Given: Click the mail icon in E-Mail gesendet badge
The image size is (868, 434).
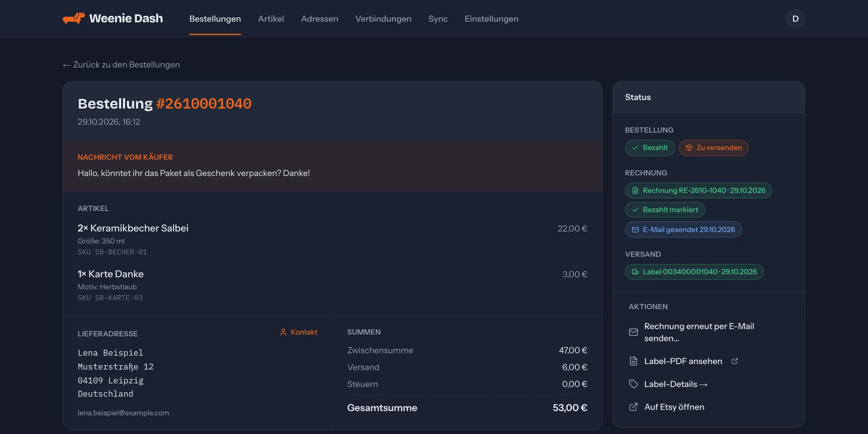Looking at the screenshot, I should [635, 230].
